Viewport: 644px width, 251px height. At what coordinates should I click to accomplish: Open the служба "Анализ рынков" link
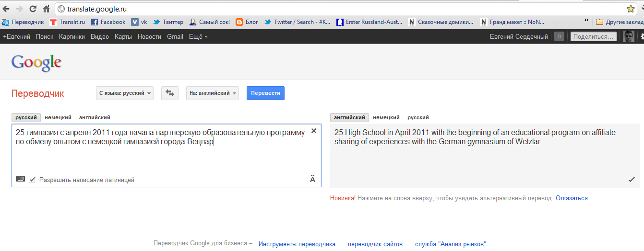point(451,244)
